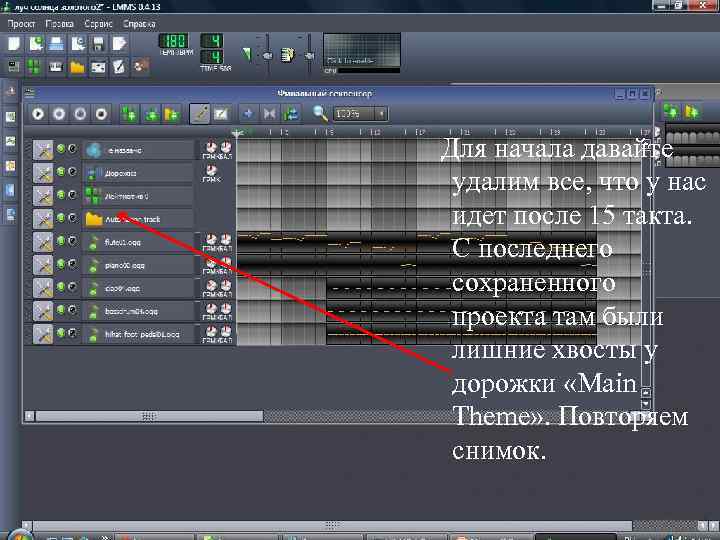Image resolution: width=720 pixels, height=540 pixels.
Task: Mute the hihat foot pedal track
Action: pos(61,332)
